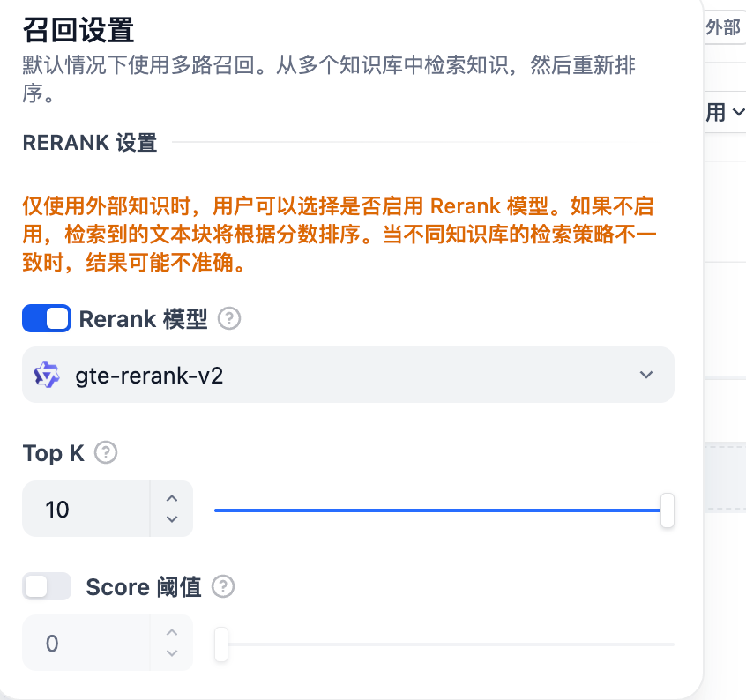Increase Score threshold with up arrow
746x700 pixels.
click(172, 633)
